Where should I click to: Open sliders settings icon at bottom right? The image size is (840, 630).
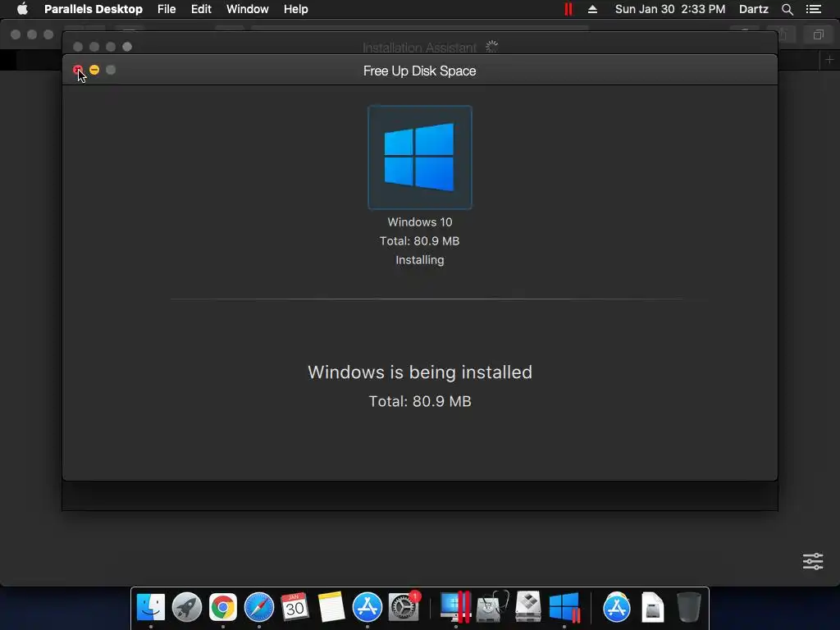813,561
